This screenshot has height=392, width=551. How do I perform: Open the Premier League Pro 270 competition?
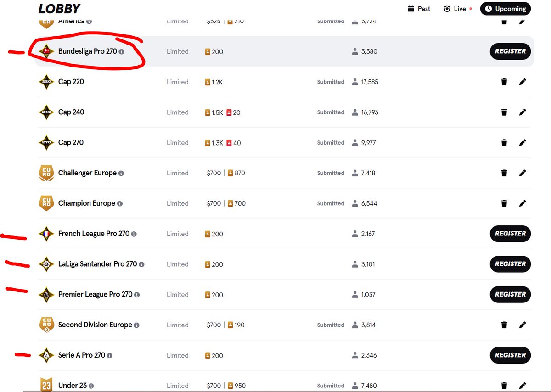(x=96, y=294)
